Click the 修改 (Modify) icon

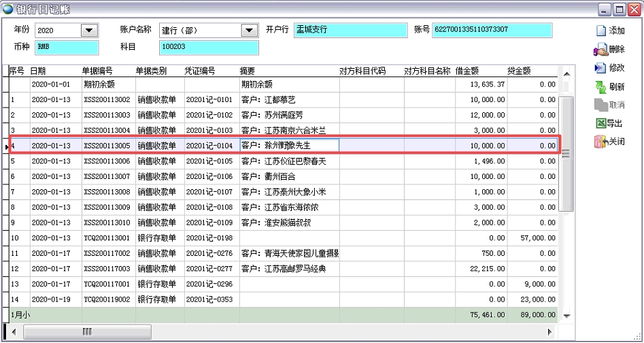600,68
